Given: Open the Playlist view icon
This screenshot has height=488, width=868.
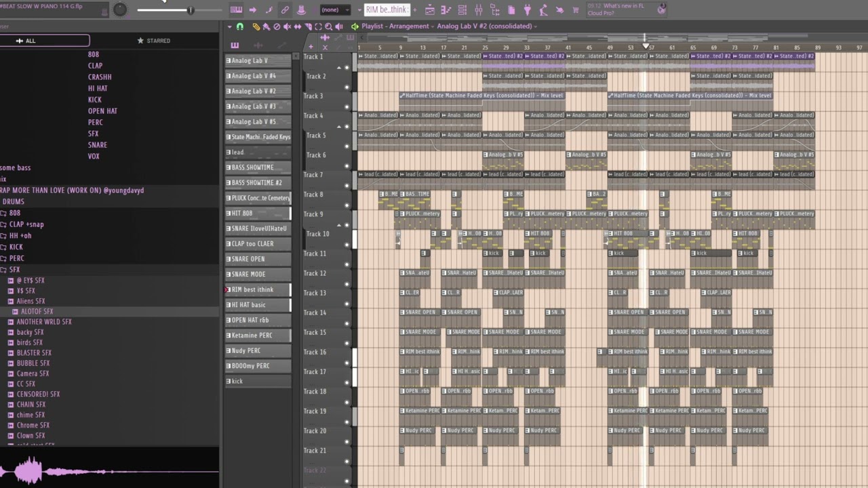Looking at the screenshot, I should [x=430, y=10].
